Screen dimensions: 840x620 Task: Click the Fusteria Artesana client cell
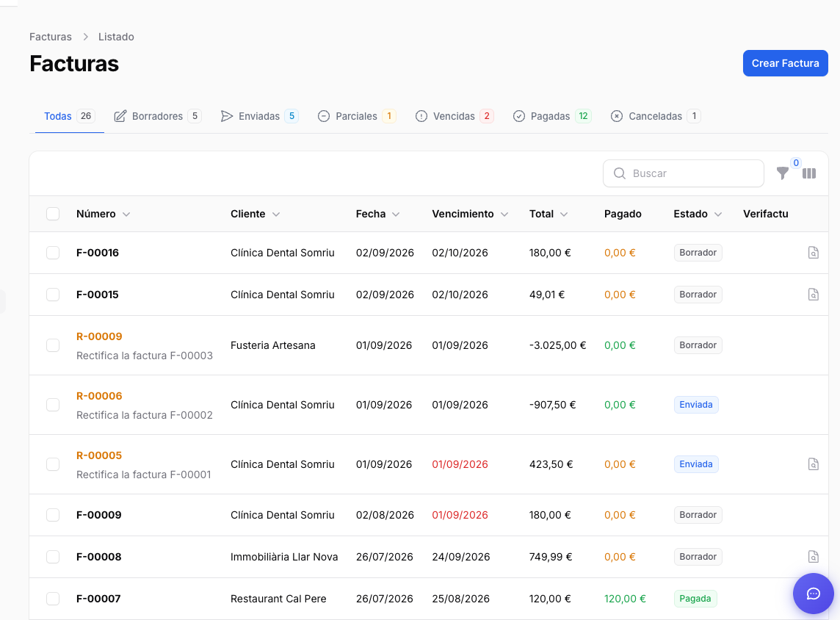272,345
